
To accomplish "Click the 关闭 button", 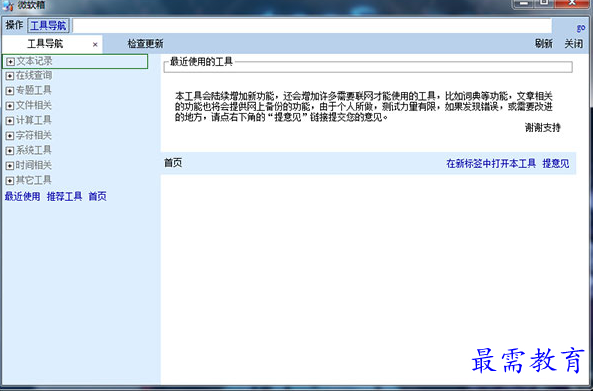I will [x=574, y=44].
